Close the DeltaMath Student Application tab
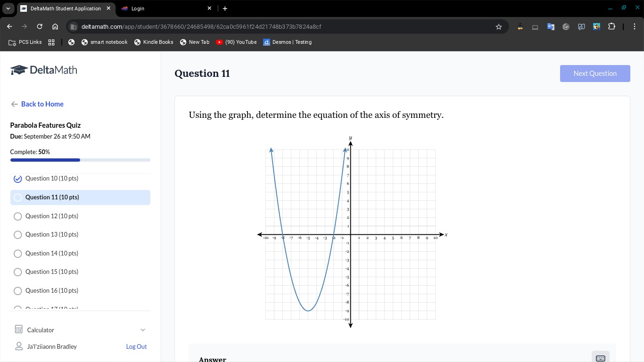This screenshot has height=362, width=644. pos(108,8)
